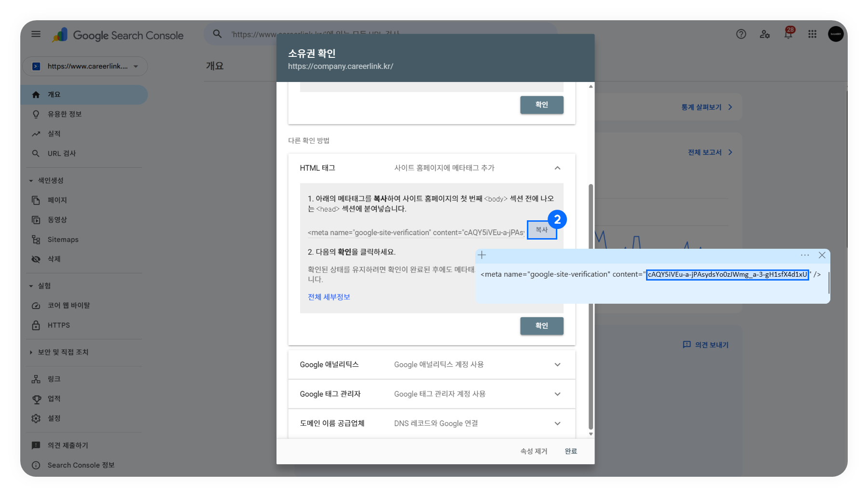Click the Sitemaps tree icon
Image resolution: width=868 pixels, height=497 pixels.
36,240
